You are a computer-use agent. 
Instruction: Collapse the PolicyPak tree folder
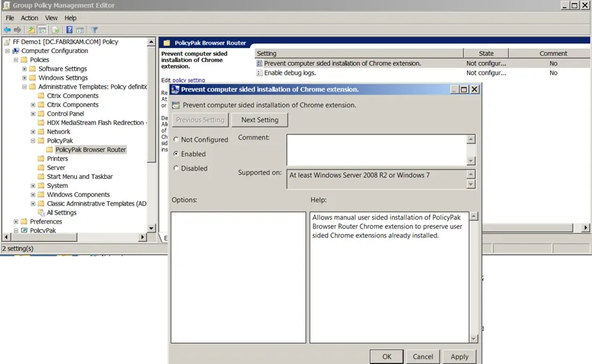click(x=33, y=140)
